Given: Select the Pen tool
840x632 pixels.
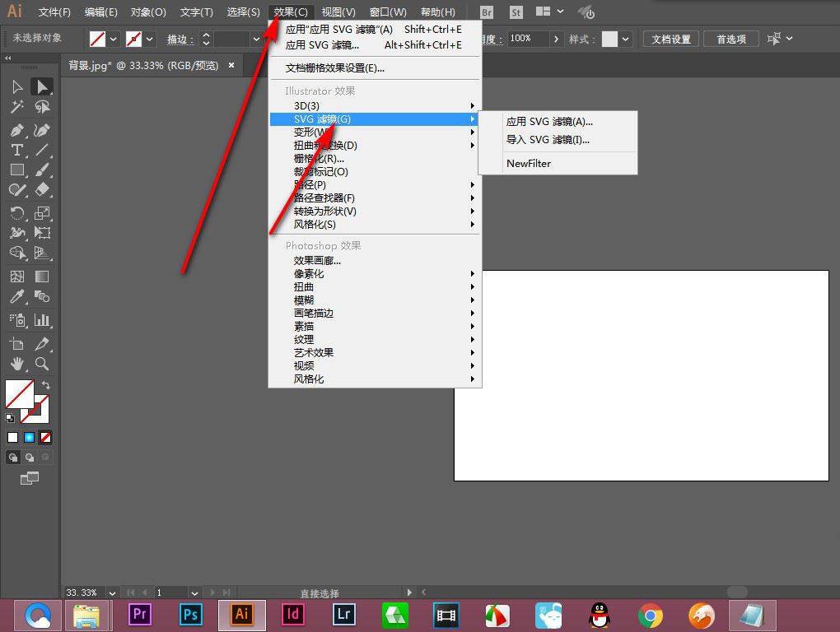Looking at the screenshot, I should [x=16, y=130].
